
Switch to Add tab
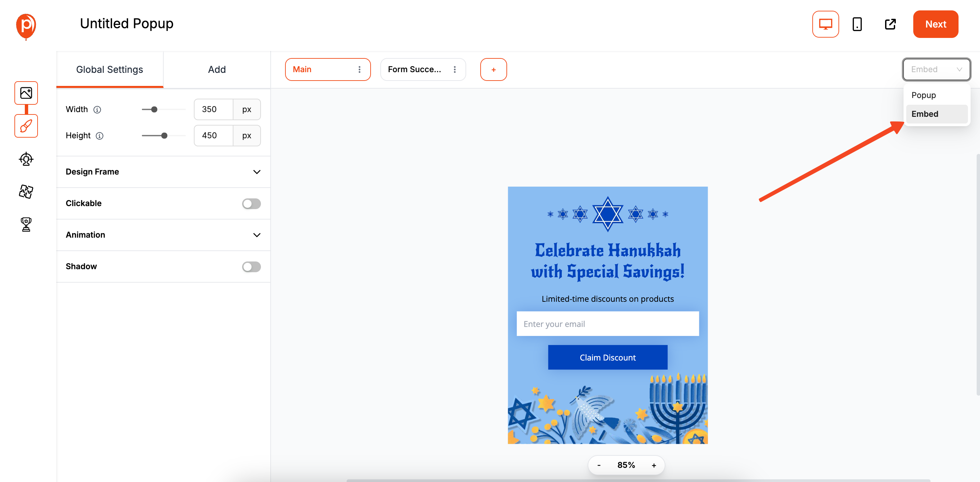pos(217,69)
